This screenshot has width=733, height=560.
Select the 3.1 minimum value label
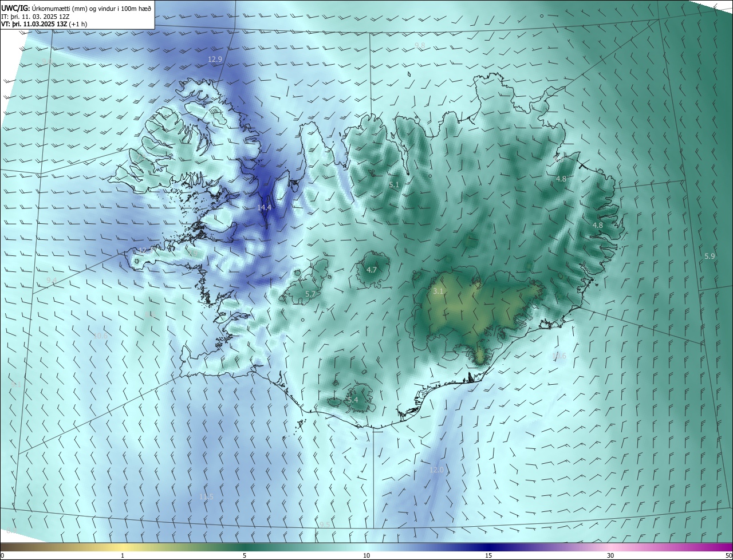(x=438, y=291)
